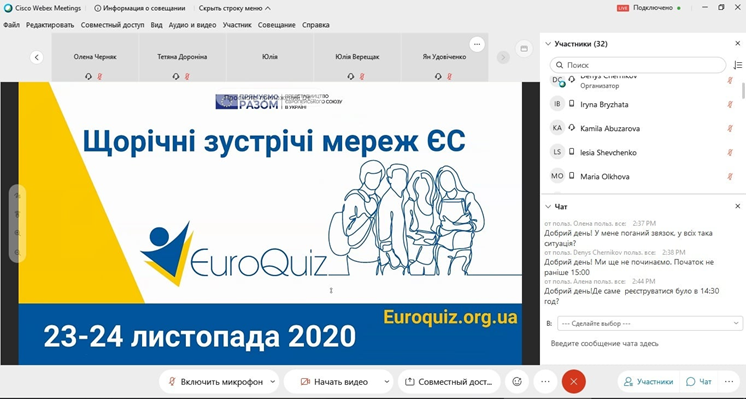
Task: Click the participants list scrollbar
Action: 743,90
